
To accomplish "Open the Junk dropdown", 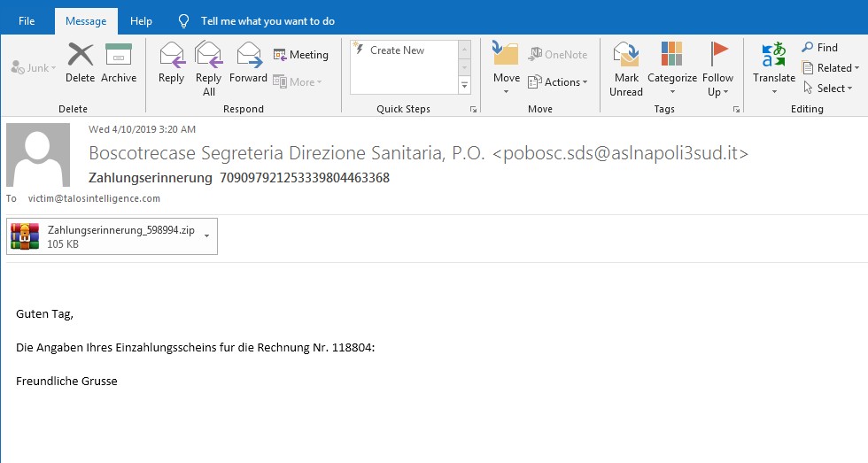I will (34, 67).
